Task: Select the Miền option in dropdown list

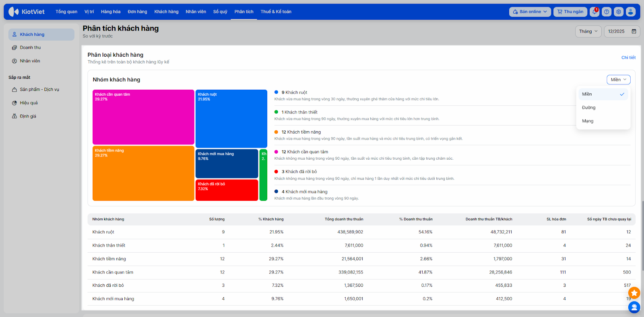Action: pyautogui.click(x=603, y=94)
